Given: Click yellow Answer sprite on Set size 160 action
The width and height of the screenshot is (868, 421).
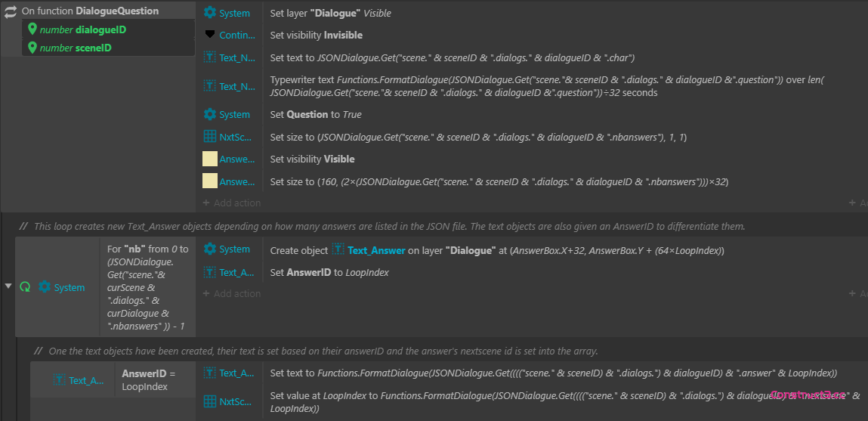Looking at the screenshot, I should tap(210, 181).
